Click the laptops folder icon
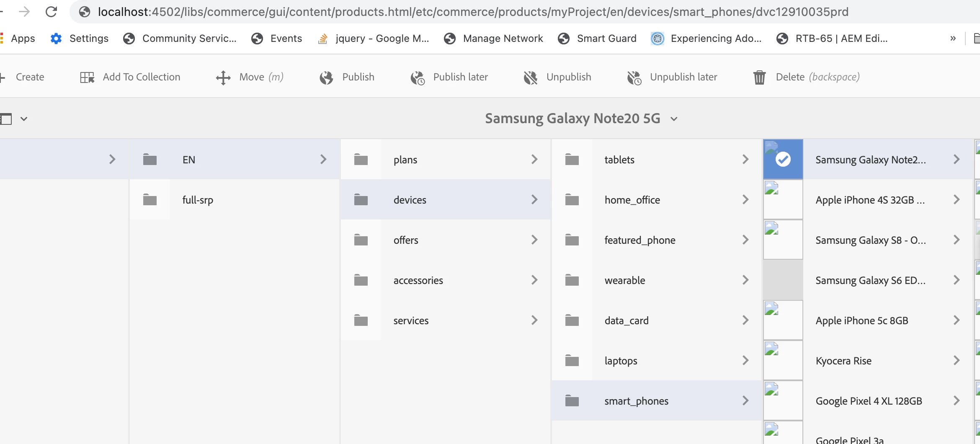The height and width of the screenshot is (444, 980). 572,361
